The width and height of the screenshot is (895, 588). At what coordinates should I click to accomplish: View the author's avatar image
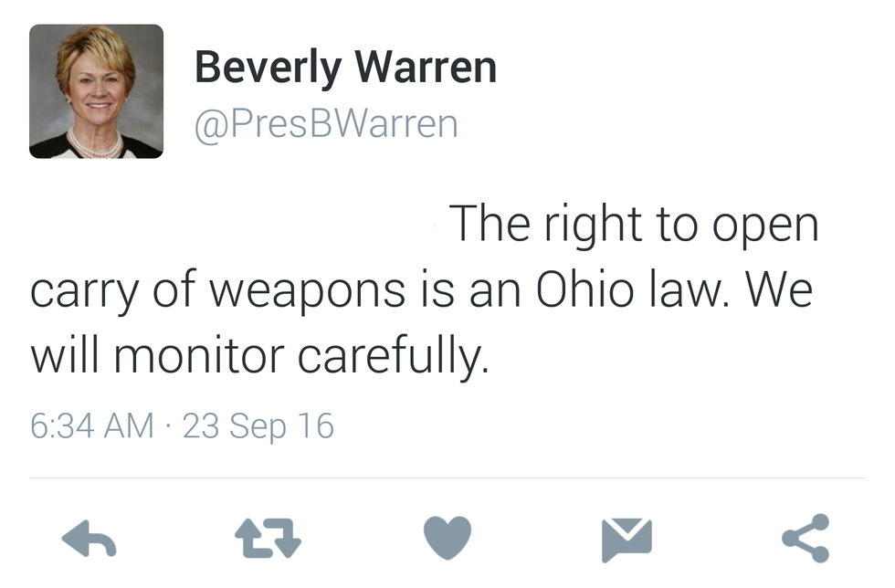96,91
